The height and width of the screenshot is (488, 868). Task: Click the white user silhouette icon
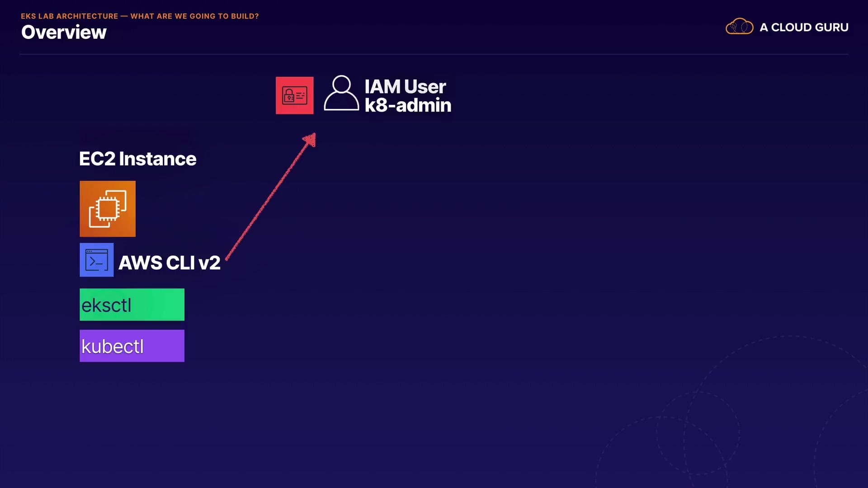pyautogui.click(x=341, y=93)
